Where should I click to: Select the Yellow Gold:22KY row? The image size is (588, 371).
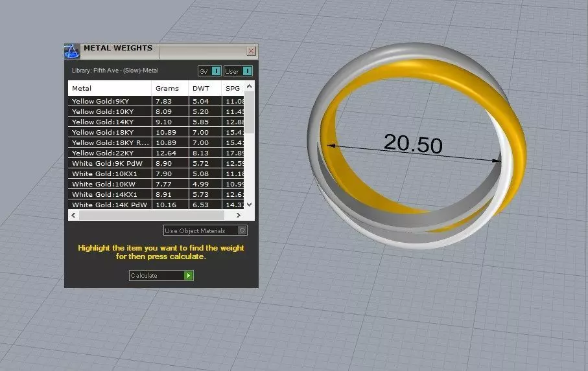[156, 153]
